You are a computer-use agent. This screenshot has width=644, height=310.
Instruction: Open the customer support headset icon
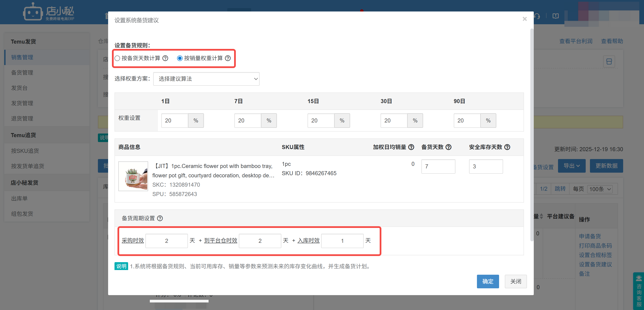pos(537,16)
